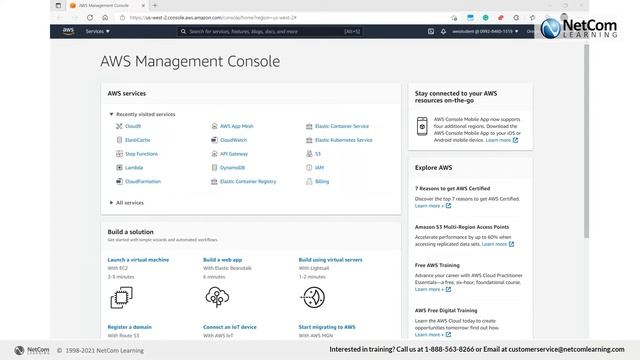Click the page vertical scrollbar
This screenshot has height=360, width=640.
click(587, 141)
